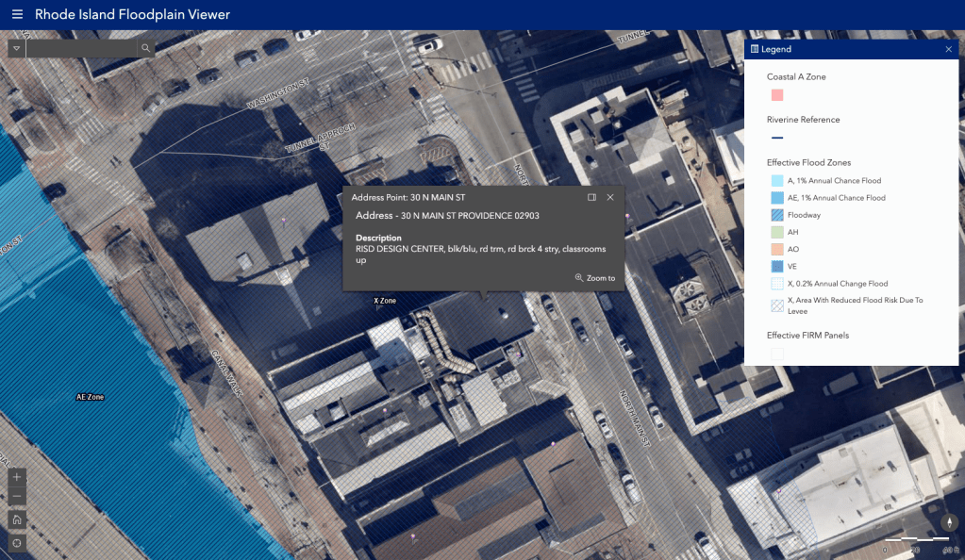Close the Legend panel

pyautogui.click(x=948, y=49)
